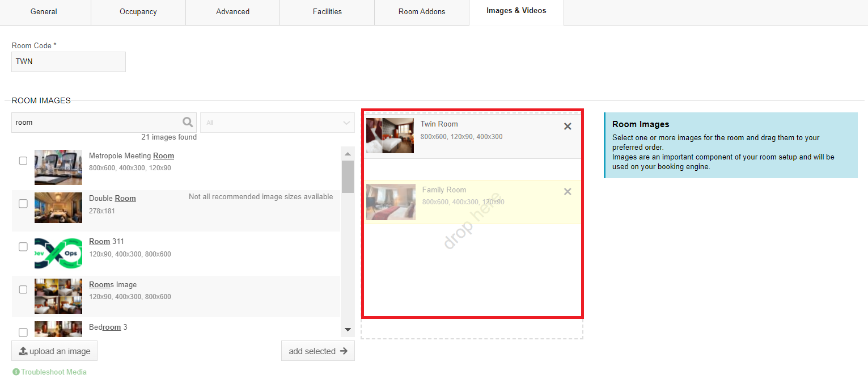Click the Double Room thumbnail
This screenshot has width=868, height=391.
point(58,208)
